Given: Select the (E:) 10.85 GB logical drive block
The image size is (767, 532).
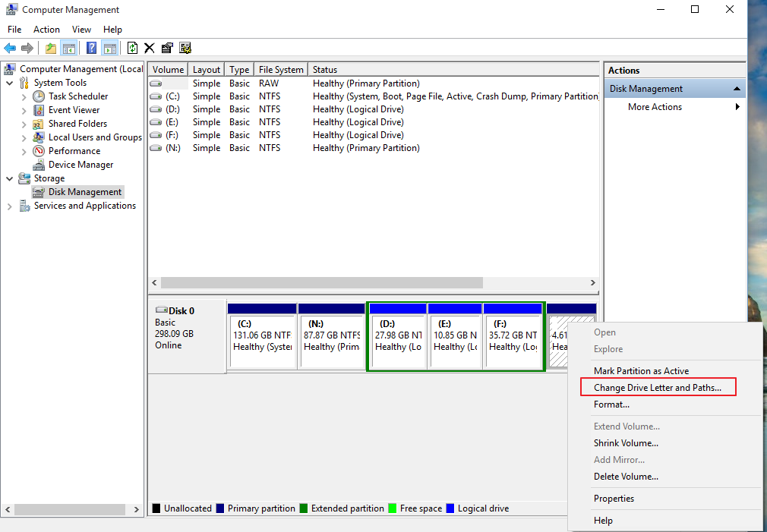Looking at the screenshot, I should coord(455,336).
